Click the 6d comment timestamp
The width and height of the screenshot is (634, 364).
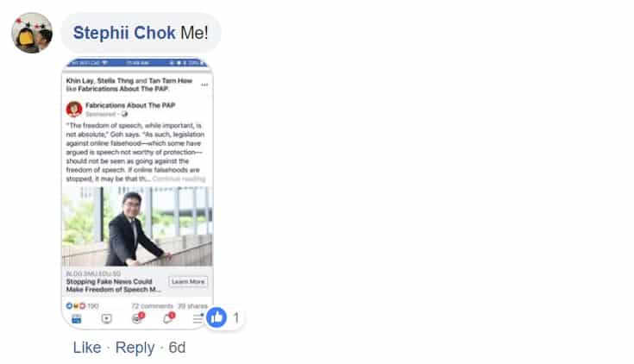click(177, 348)
